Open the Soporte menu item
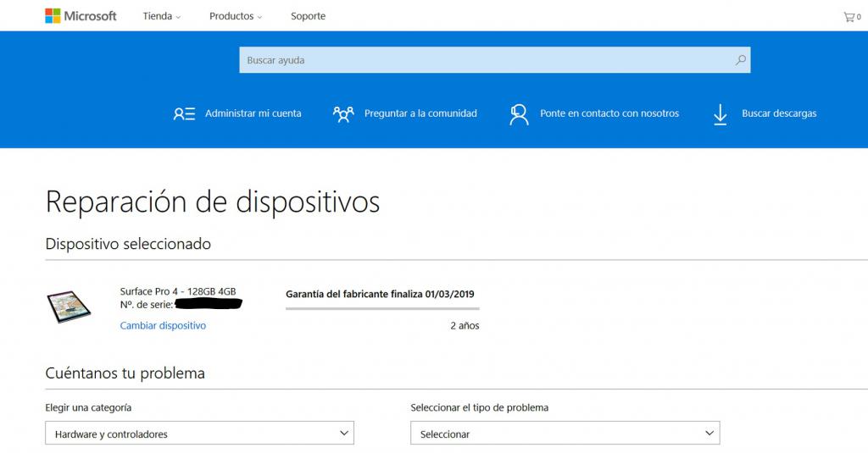 (x=308, y=16)
